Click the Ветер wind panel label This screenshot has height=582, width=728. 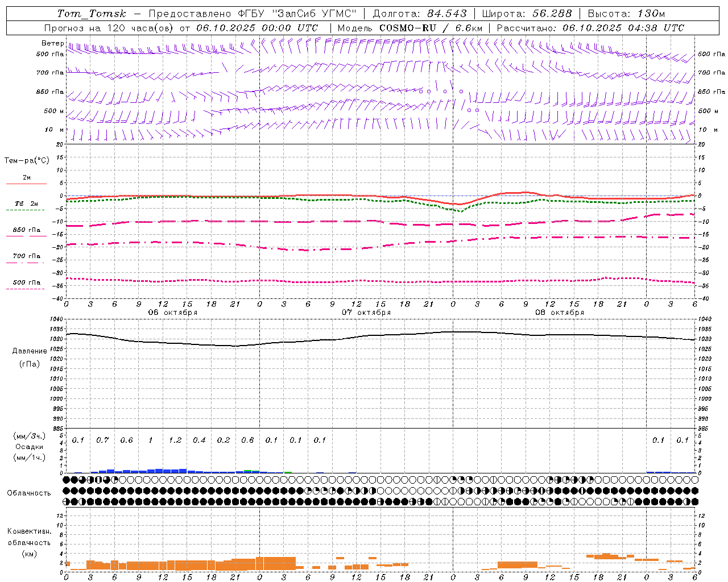(53, 43)
